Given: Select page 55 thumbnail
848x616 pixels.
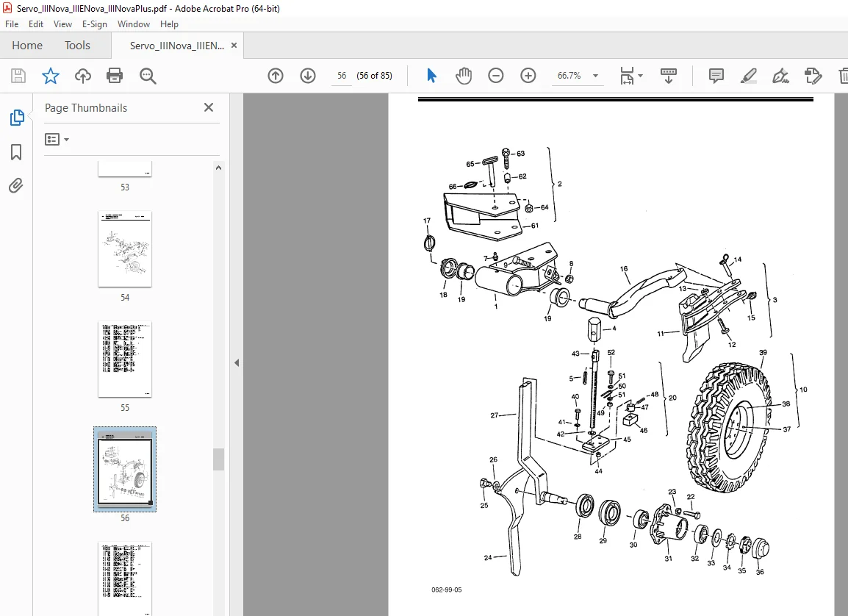Looking at the screenshot, I should (125, 359).
